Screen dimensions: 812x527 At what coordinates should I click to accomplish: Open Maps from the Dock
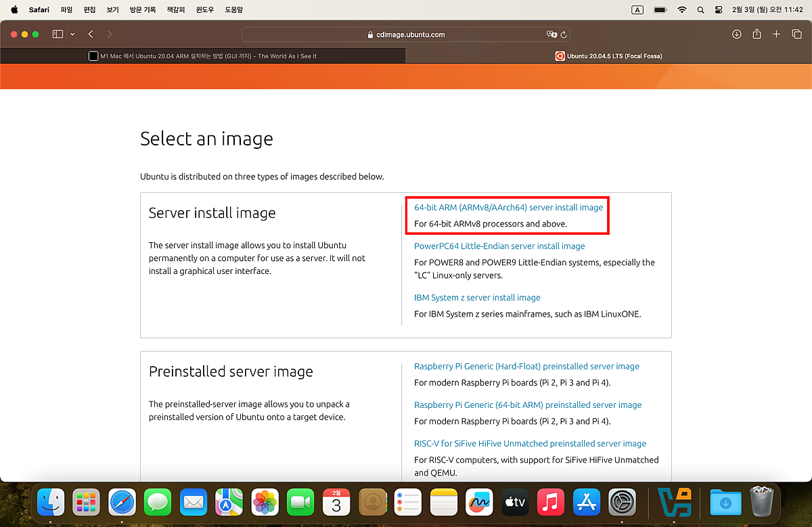(229, 502)
